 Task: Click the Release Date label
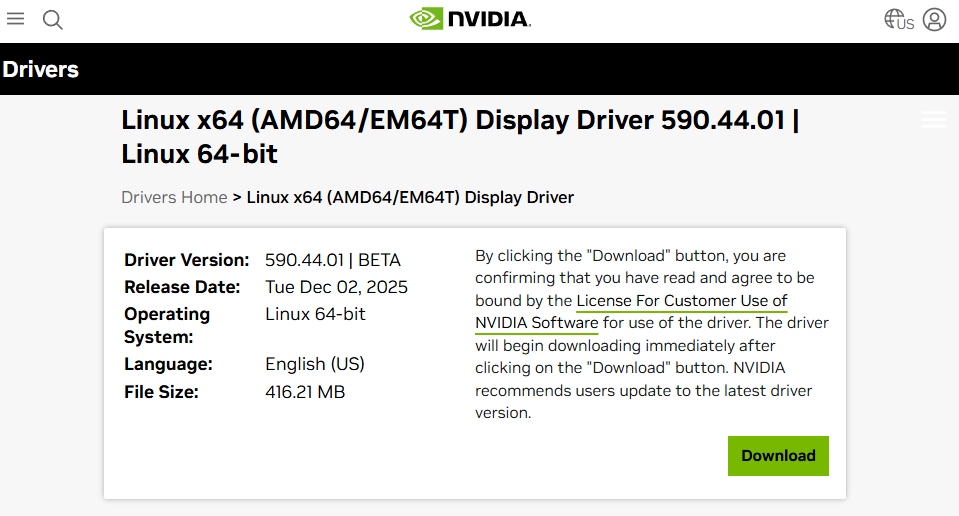pyautogui.click(x=182, y=287)
